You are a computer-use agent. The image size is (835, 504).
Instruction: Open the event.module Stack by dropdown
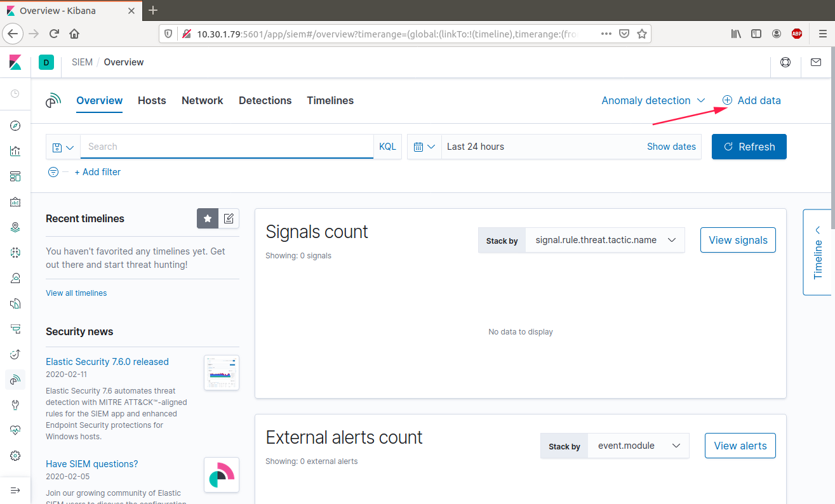coord(638,446)
